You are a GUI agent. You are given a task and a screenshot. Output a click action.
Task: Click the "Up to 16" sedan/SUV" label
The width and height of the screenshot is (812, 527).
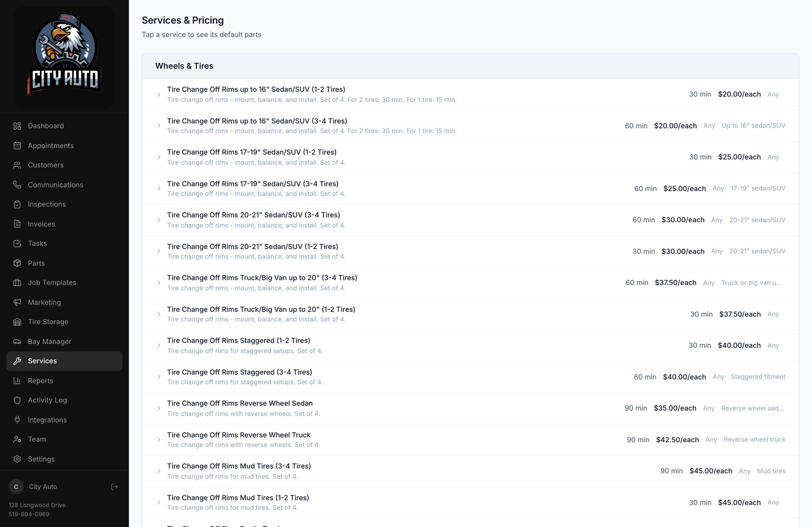click(x=753, y=126)
